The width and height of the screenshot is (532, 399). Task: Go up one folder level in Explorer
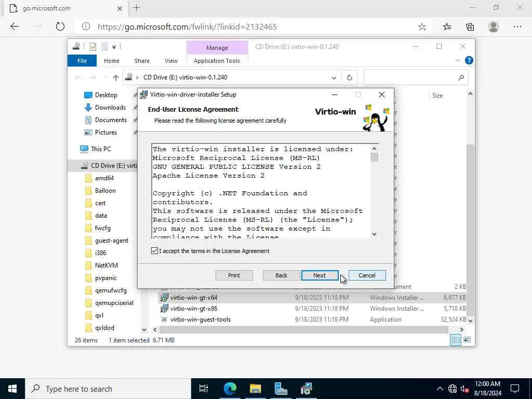coord(116,78)
